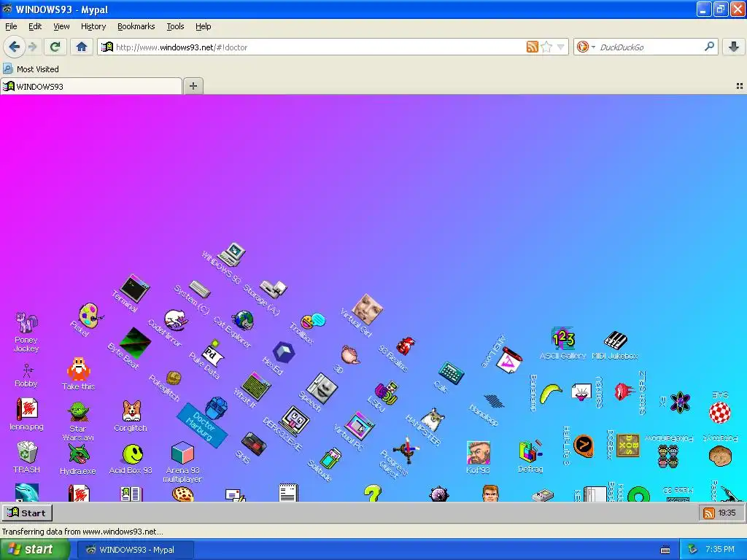Open the Calc calculator icon
This screenshot has width=747, height=560.
(x=451, y=373)
